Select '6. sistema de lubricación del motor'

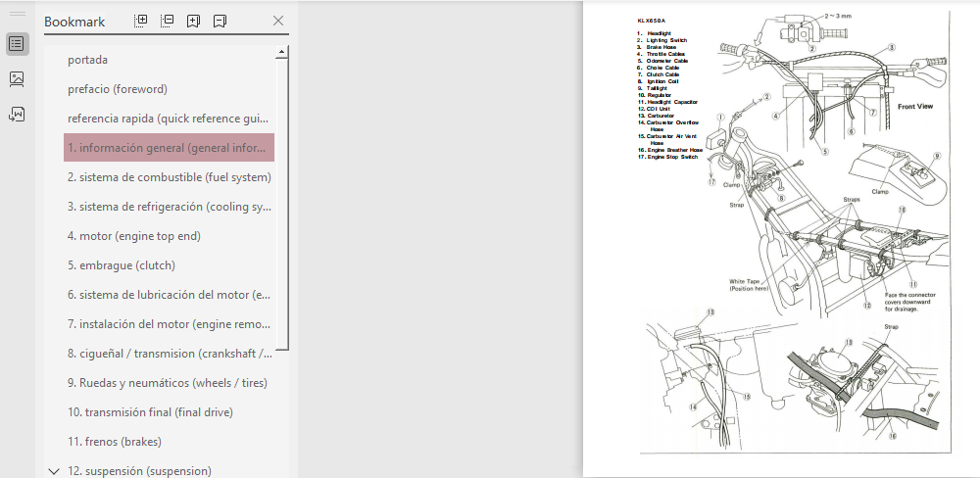coord(169,295)
